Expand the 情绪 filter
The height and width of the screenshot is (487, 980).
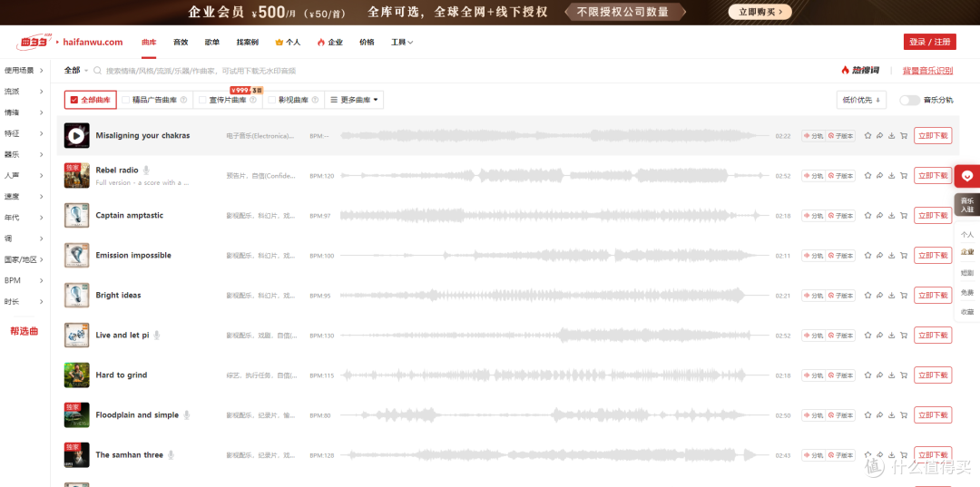[x=24, y=113]
